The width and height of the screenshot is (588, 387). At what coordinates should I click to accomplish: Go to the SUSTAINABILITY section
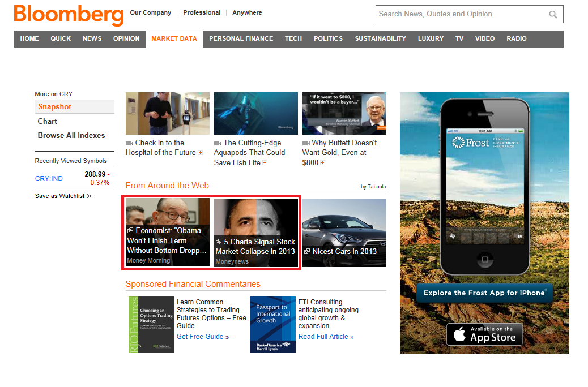point(380,39)
